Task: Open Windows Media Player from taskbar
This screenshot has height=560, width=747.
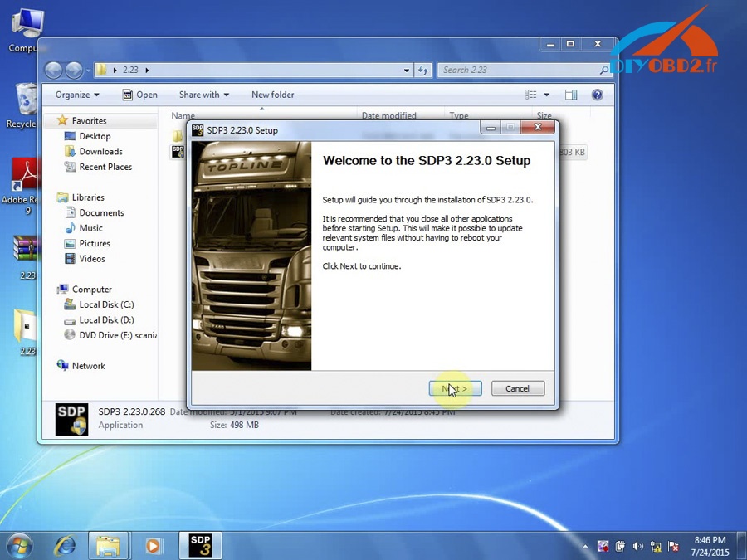Action: tap(153, 546)
